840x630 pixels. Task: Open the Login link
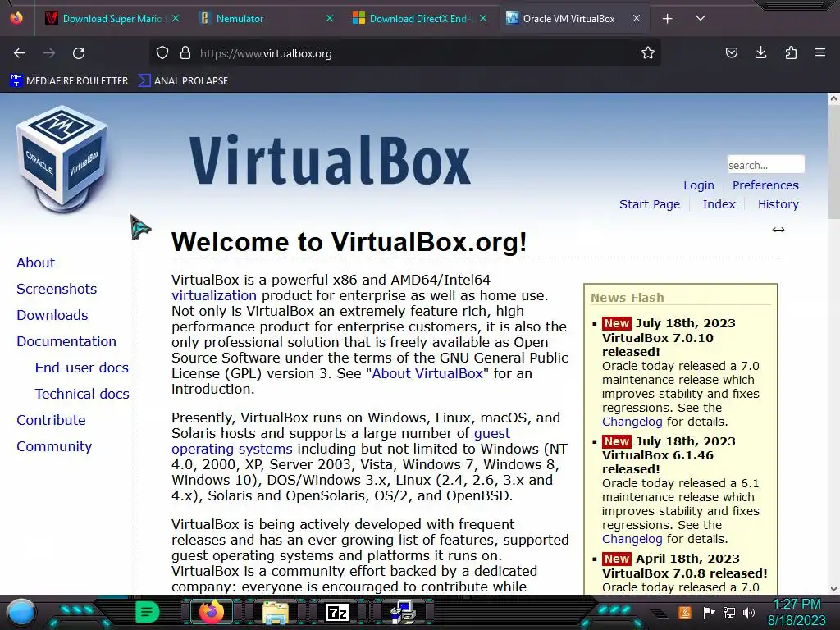(x=699, y=185)
